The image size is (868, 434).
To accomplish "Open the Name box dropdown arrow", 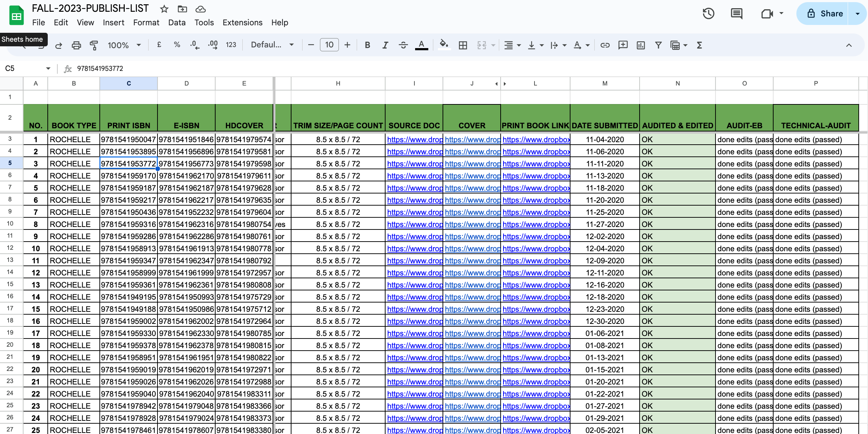I will (x=48, y=68).
